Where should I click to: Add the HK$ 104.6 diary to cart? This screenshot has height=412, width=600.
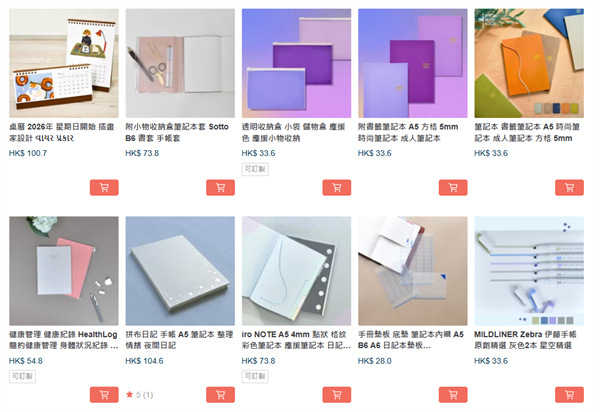point(220,395)
